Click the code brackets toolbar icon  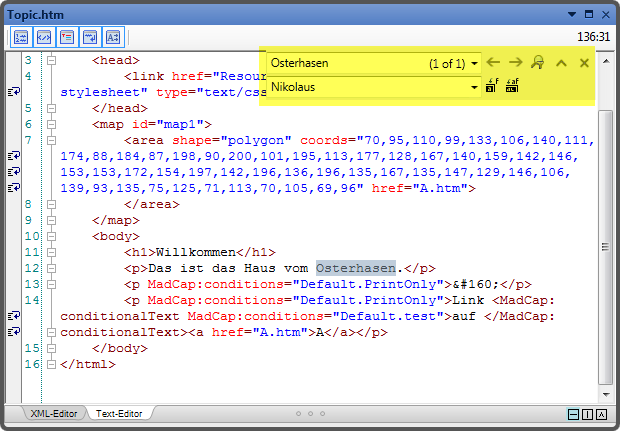click(45, 36)
